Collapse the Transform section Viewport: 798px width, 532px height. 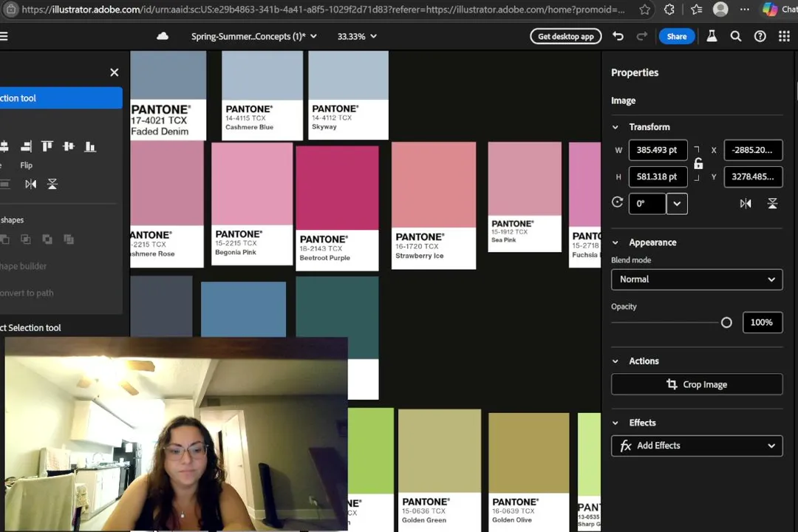615,127
